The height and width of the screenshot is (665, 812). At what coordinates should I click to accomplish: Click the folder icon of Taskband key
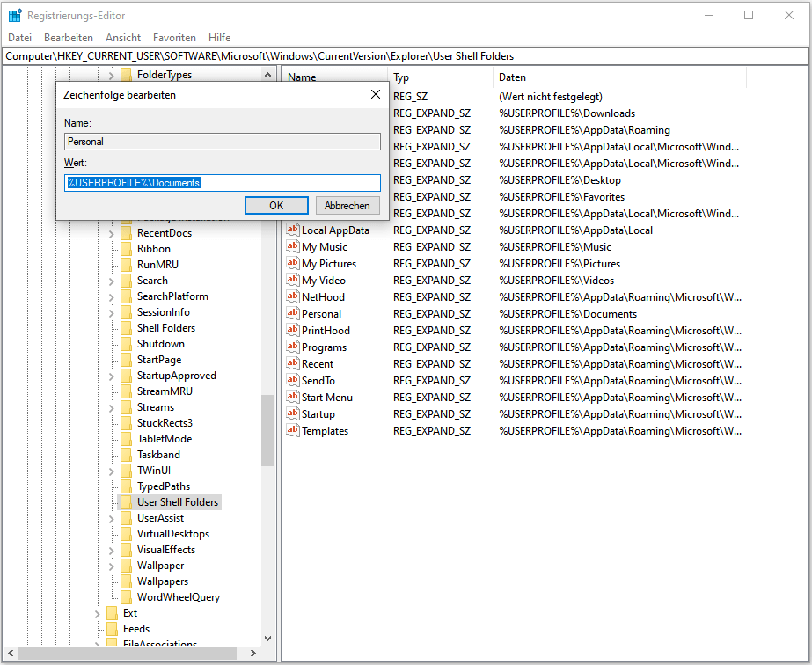coord(126,455)
